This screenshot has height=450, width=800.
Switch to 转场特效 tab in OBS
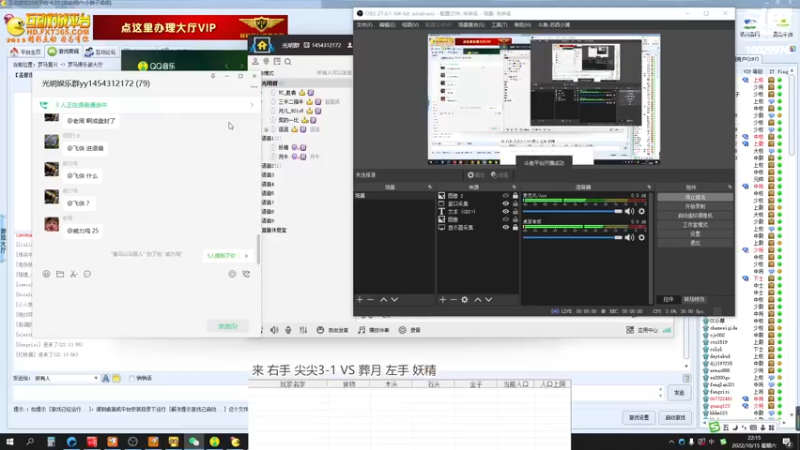click(x=694, y=299)
